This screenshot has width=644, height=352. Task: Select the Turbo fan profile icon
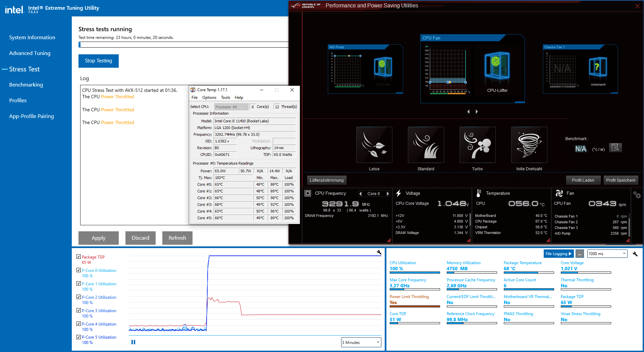478,145
